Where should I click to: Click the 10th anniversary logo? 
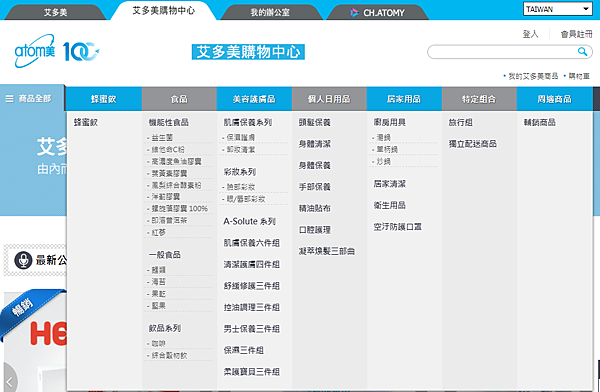click(x=80, y=51)
